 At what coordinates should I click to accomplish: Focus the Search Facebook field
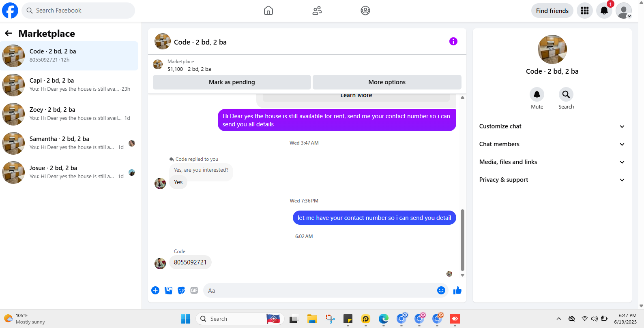78,11
